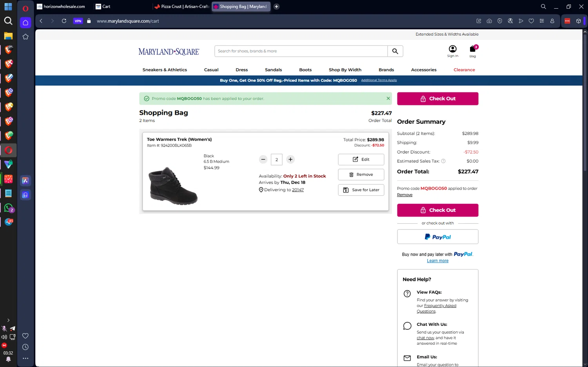Open the Sign In account icon

[452, 51]
